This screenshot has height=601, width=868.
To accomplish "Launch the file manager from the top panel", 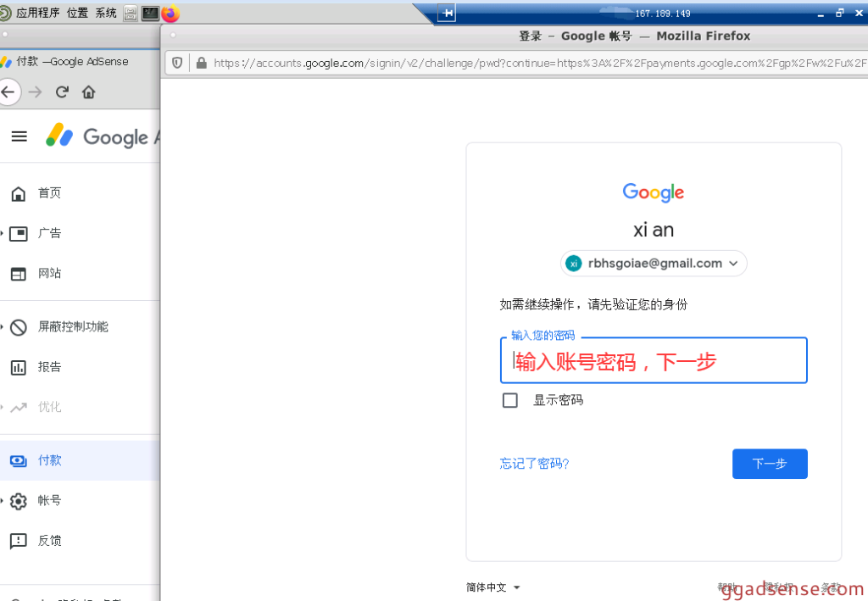I will click(x=131, y=14).
